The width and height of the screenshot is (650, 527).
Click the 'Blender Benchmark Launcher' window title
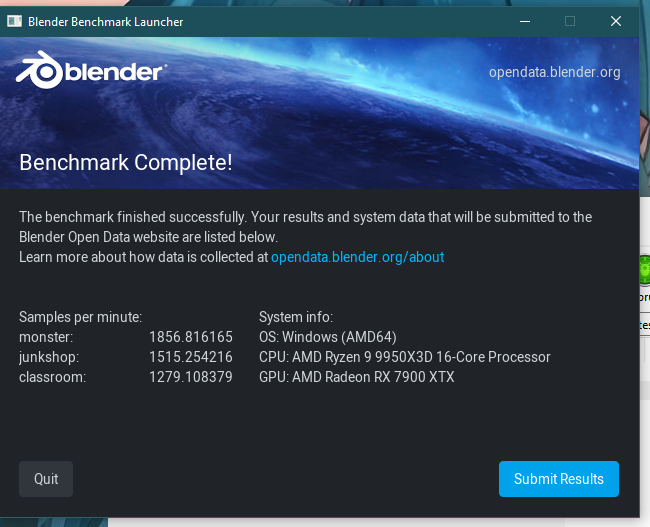[x=105, y=22]
